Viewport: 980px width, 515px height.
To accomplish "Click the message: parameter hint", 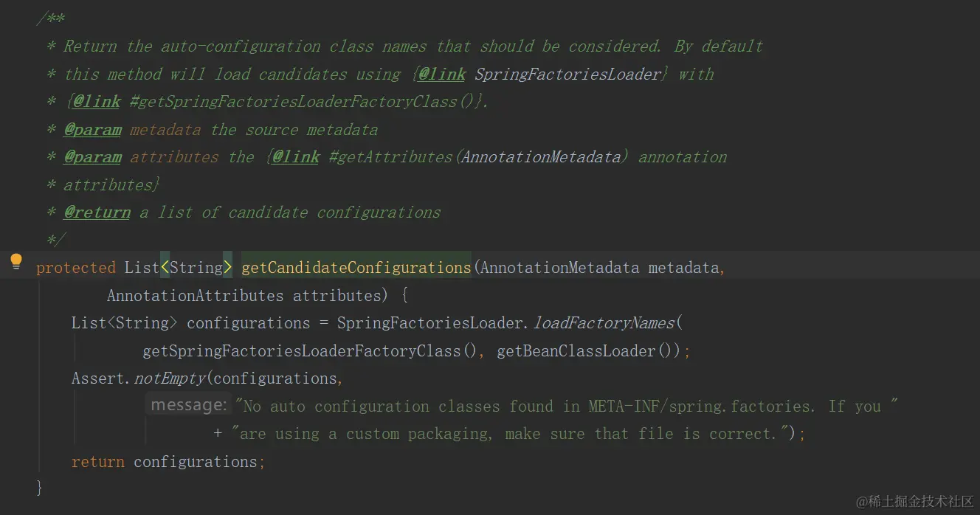I will [187, 406].
